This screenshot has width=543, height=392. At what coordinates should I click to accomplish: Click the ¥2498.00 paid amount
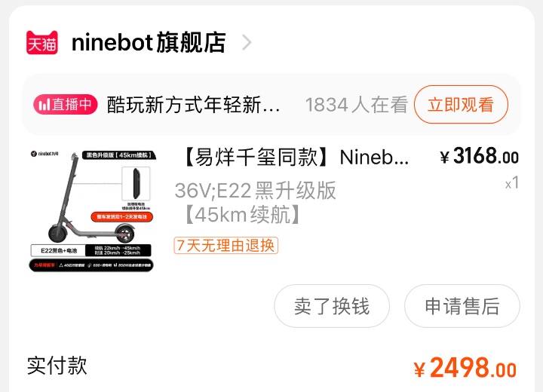[465, 368]
